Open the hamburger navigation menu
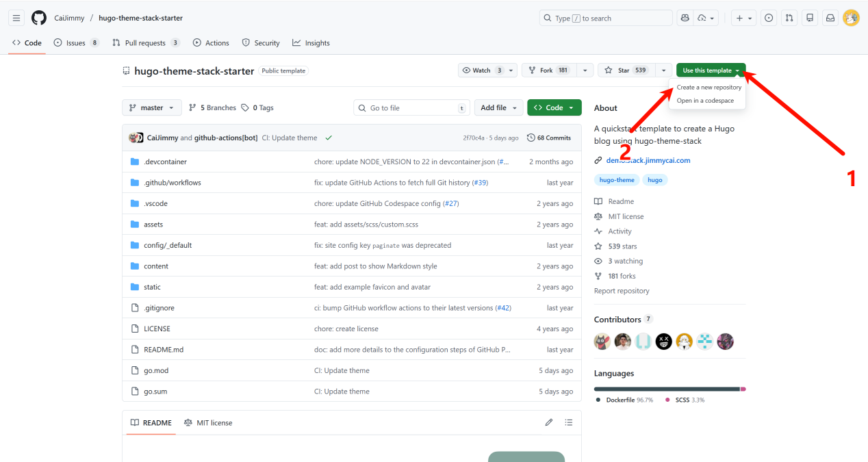Screen dimensions: 868x462 click(16, 18)
